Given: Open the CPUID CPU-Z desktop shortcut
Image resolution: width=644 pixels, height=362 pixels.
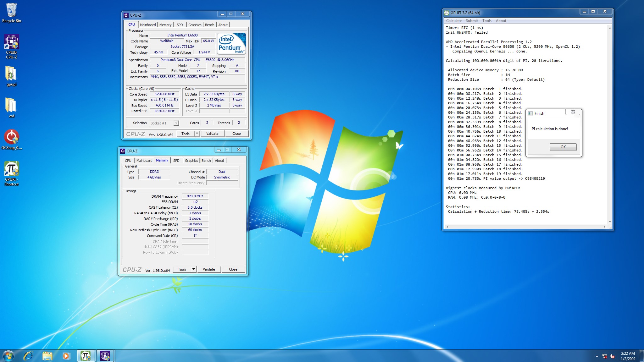Looking at the screenshot, I should (x=11, y=47).
